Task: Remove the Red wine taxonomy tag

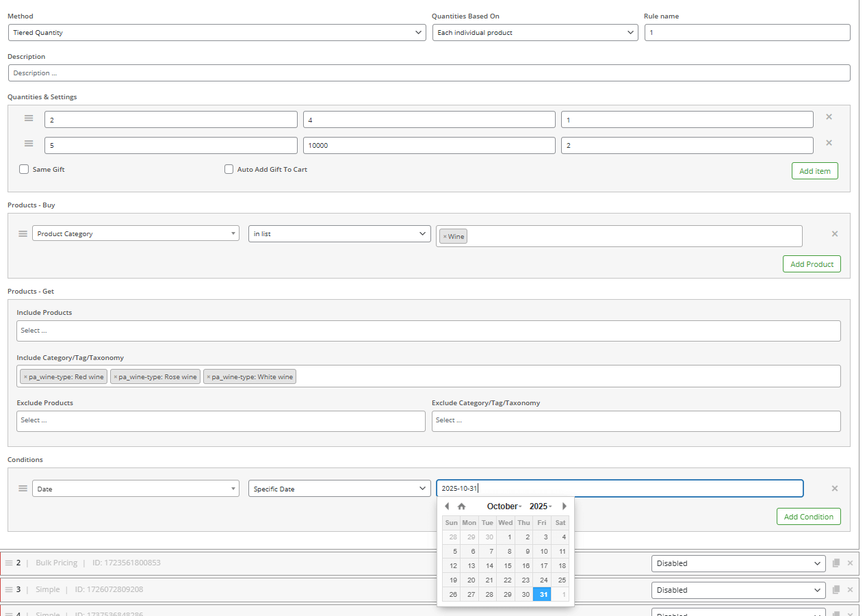Action: [25, 377]
